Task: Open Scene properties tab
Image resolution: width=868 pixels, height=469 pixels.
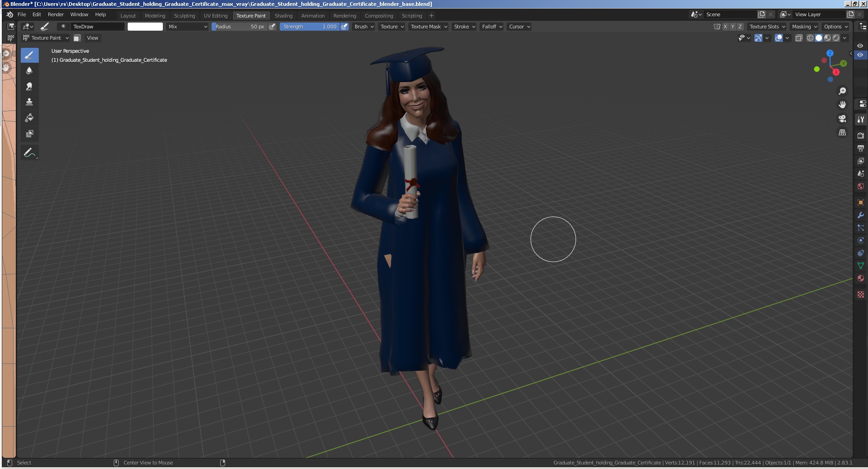Action: (x=861, y=173)
